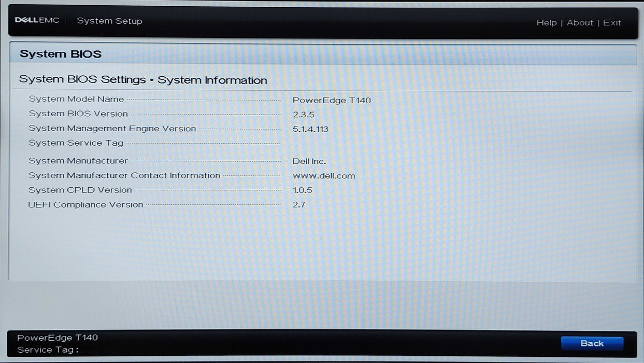Select System Manufacturer Contact Information label

[124, 175]
